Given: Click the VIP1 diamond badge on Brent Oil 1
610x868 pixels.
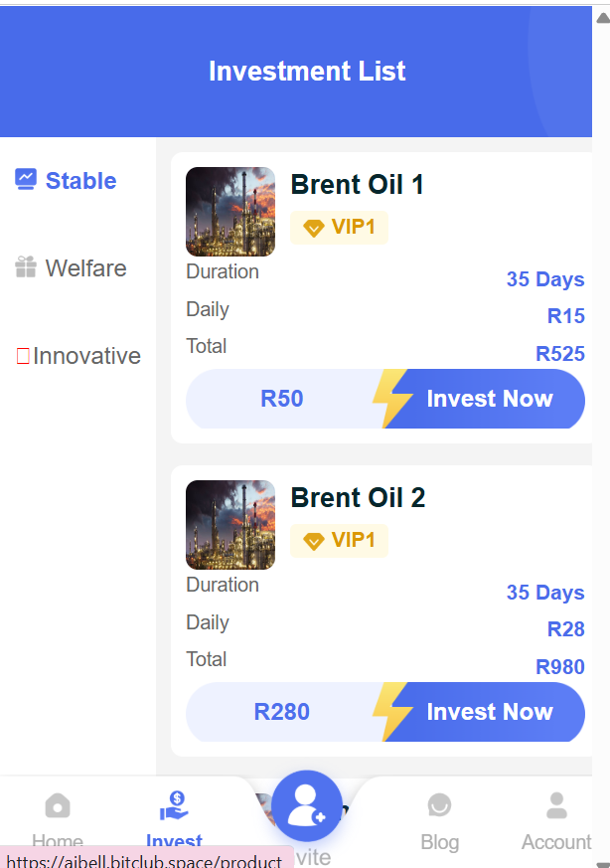Looking at the screenshot, I should click(x=339, y=228).
